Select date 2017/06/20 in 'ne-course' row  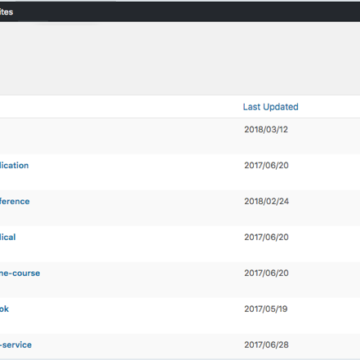point(266,273)
